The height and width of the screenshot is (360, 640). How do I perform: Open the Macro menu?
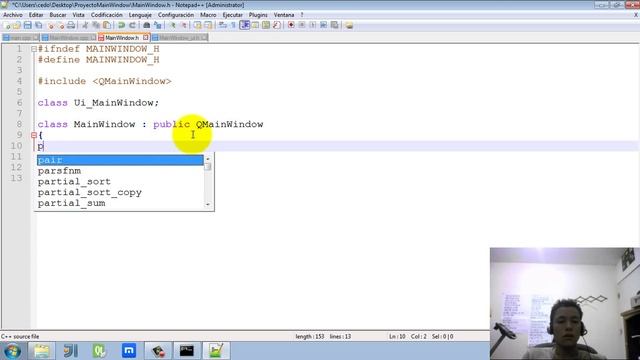coord(208,15)
